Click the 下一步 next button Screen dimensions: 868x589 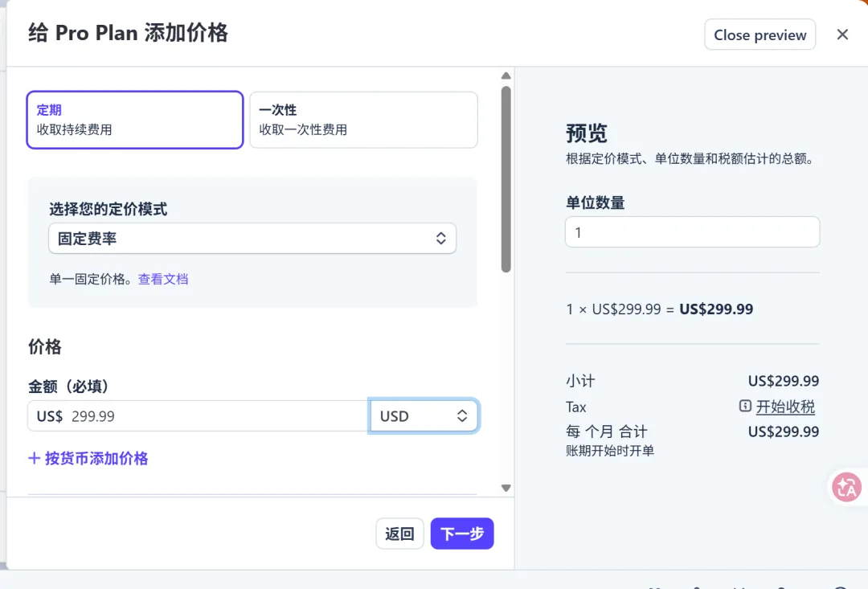[462, 534]
